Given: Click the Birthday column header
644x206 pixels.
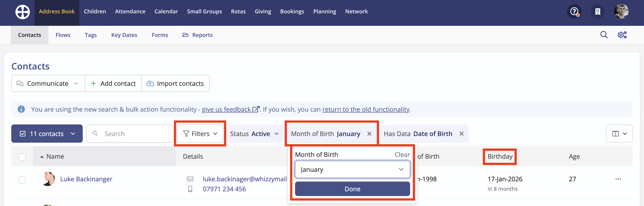Looking at the screenshot, I should (x=500, y=156).
